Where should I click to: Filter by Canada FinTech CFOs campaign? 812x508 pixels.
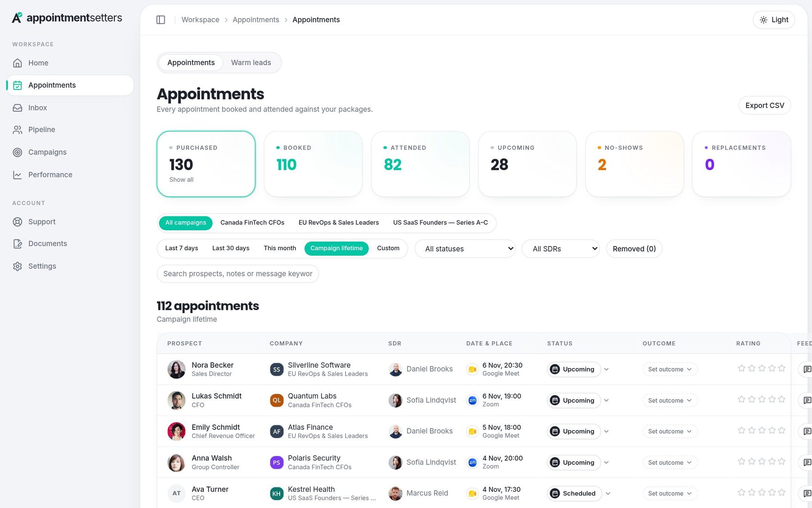pyautogui.click(x=252, y=223)
